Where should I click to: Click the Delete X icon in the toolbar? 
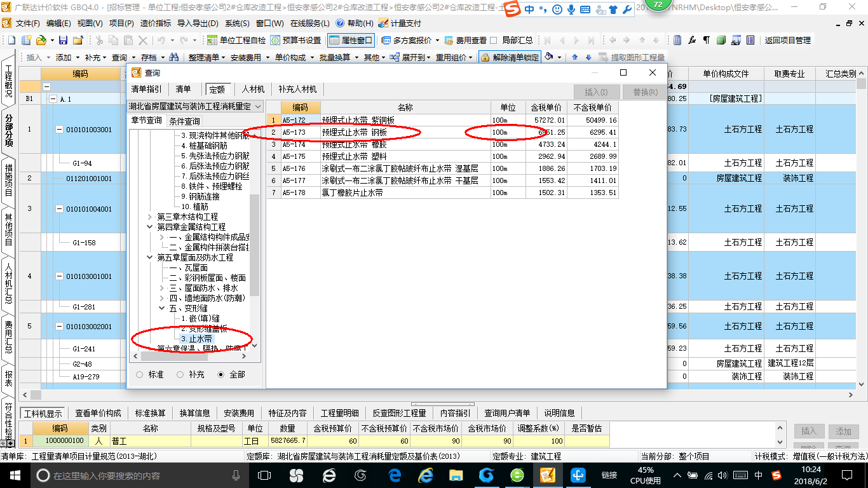(144, 40)
